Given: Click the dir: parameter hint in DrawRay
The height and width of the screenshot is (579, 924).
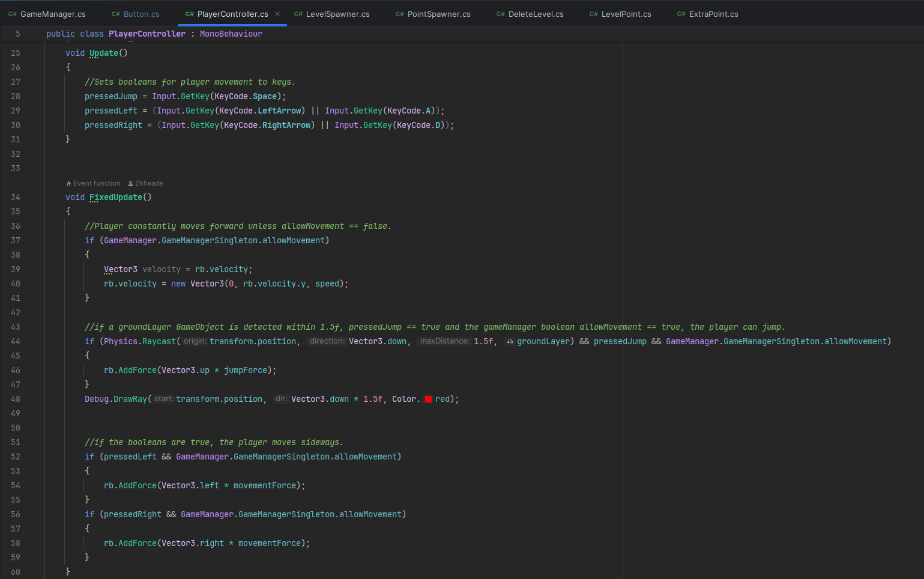Looking at the screenshot, I should pos(281,399).
